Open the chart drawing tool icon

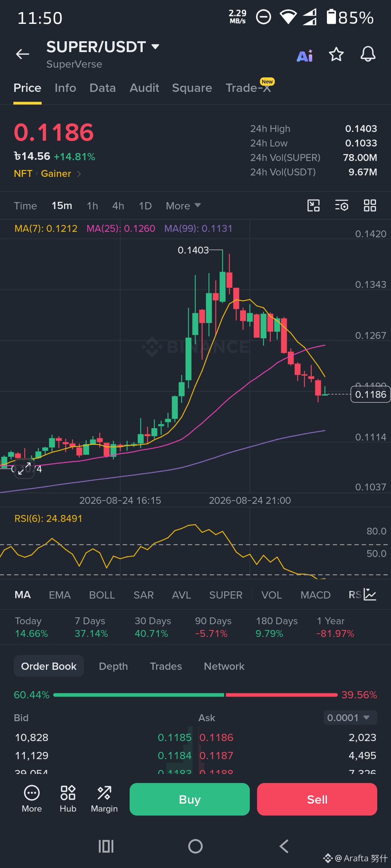click(314, 205)
